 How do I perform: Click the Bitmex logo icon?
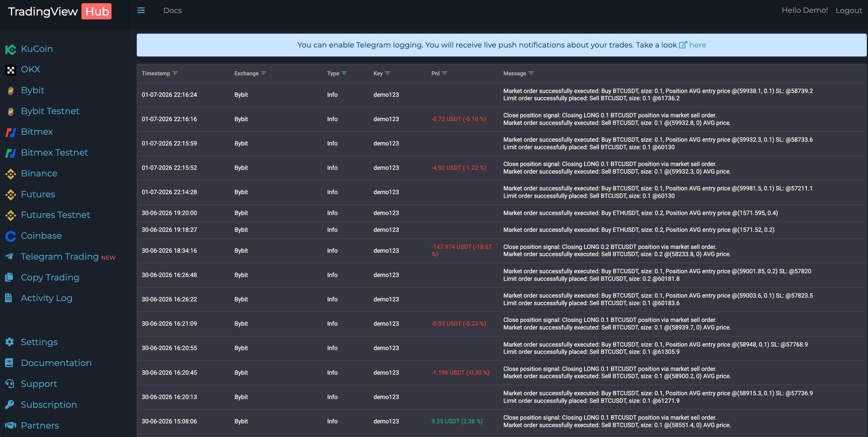coord(10,132)
